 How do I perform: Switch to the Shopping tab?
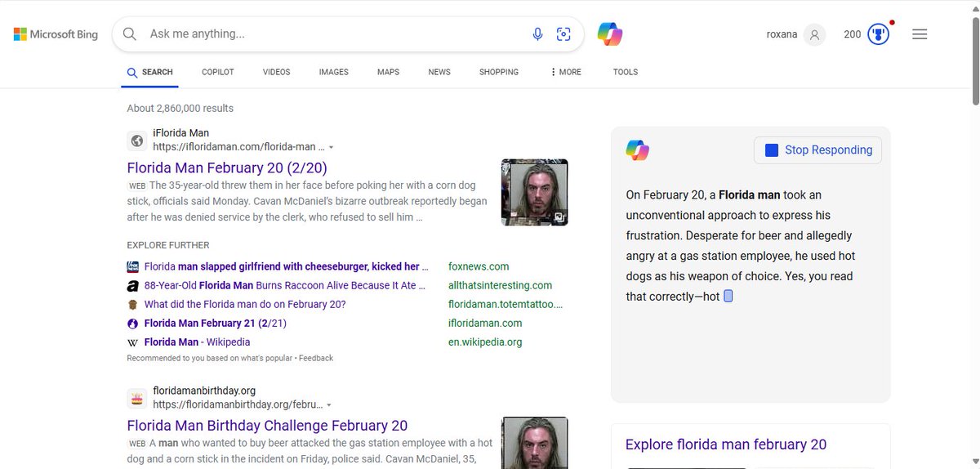pyautogui.click(x=499, y=72)
